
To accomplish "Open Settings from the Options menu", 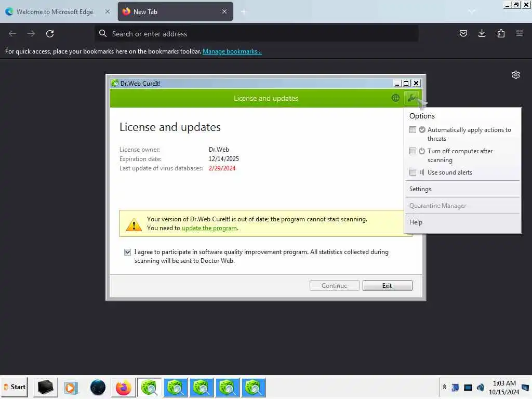I will coord(462,189).
